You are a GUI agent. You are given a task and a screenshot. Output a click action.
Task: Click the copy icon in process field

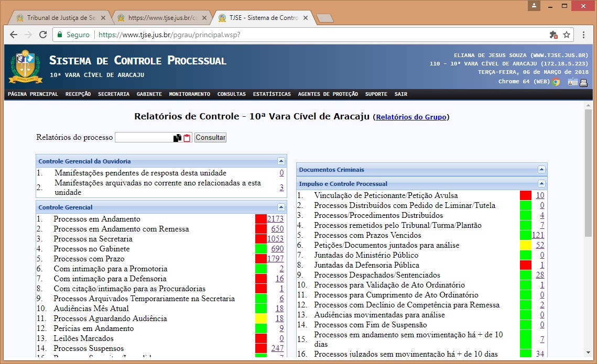[x=177, y=138]
